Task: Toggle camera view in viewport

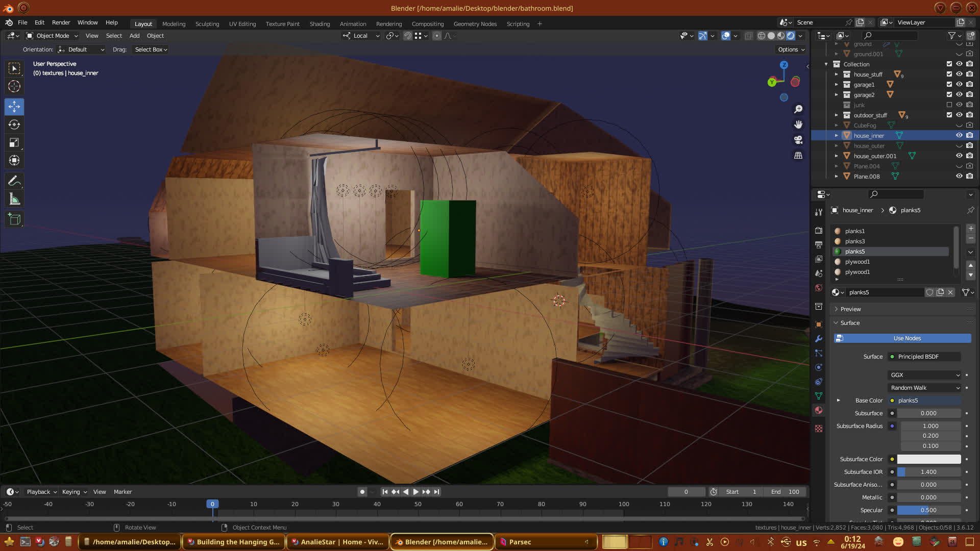Action: 798,140
